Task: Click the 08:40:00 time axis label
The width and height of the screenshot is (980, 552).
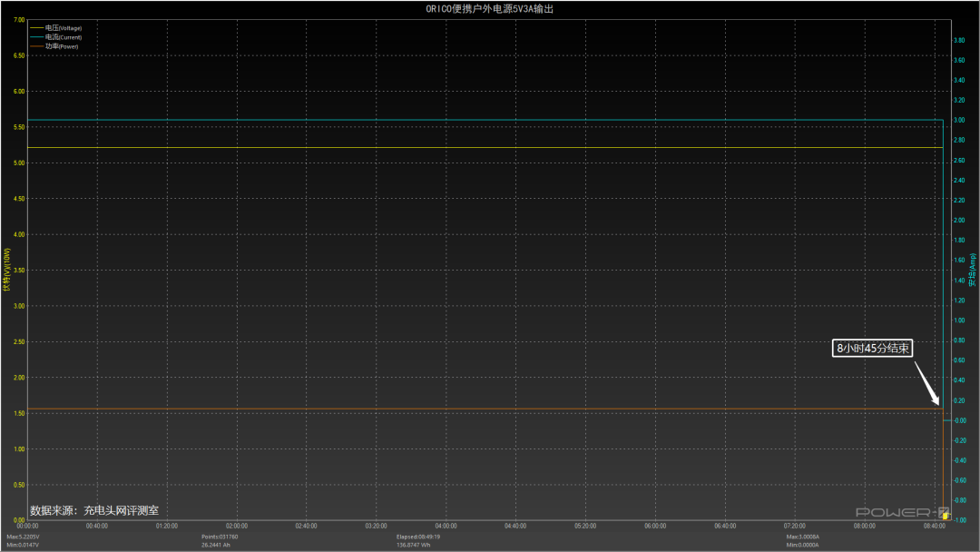Action: 935,527
